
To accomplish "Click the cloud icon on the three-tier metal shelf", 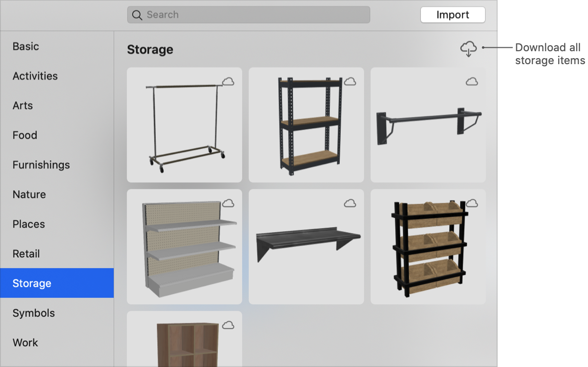I will tap(350, 82).
